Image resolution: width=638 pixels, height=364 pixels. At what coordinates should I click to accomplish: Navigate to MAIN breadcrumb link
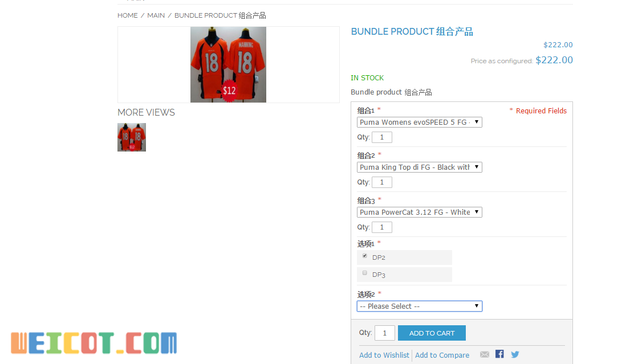(x=156, y=15)
